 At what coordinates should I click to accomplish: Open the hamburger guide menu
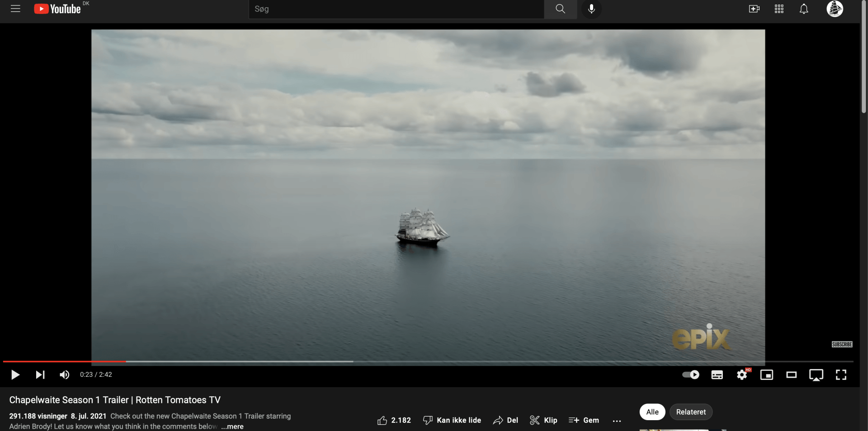pyautogui.click(x=15, y=9)
